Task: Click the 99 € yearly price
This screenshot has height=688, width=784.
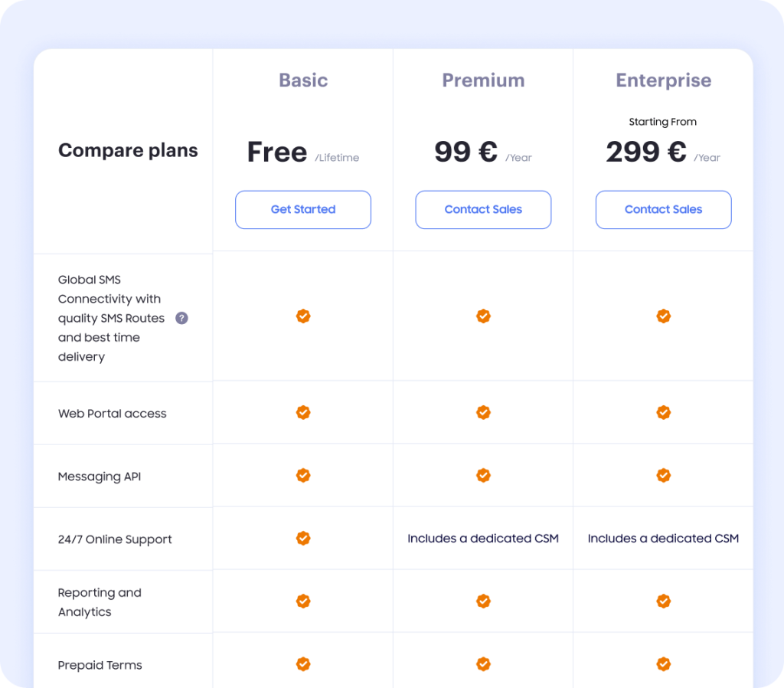Action: pyautogui.click(x=466, y=152)
